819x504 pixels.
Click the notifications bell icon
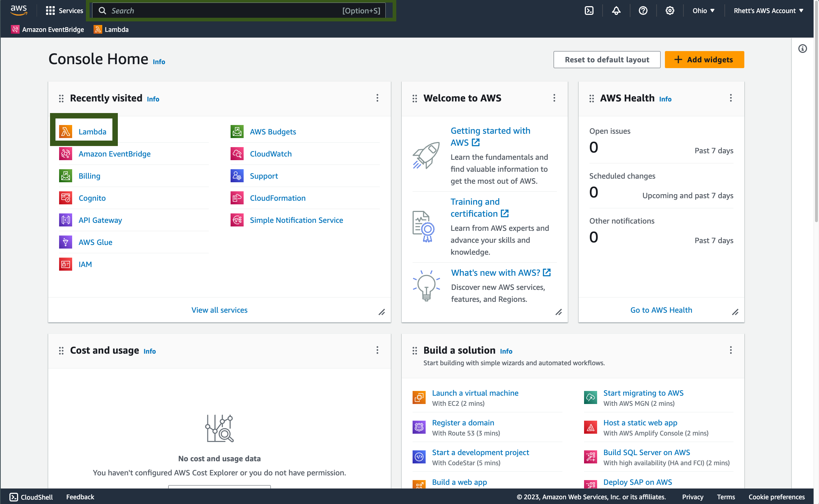616,11
